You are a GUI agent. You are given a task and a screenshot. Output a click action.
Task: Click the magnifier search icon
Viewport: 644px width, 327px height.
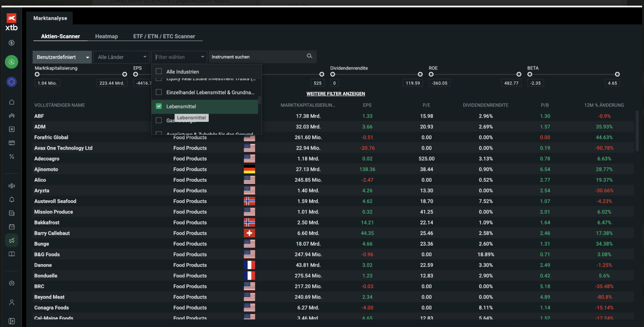point(309,56)
